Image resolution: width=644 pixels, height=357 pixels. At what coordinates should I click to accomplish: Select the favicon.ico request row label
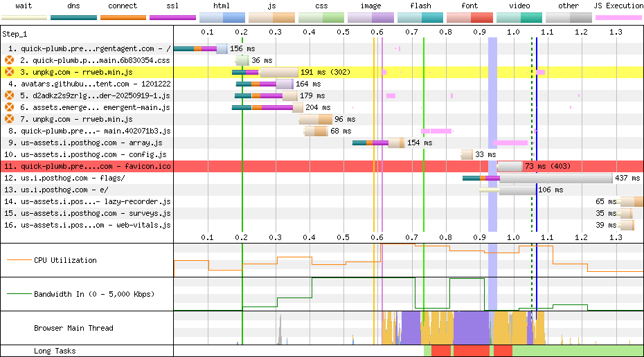[87, 166]
